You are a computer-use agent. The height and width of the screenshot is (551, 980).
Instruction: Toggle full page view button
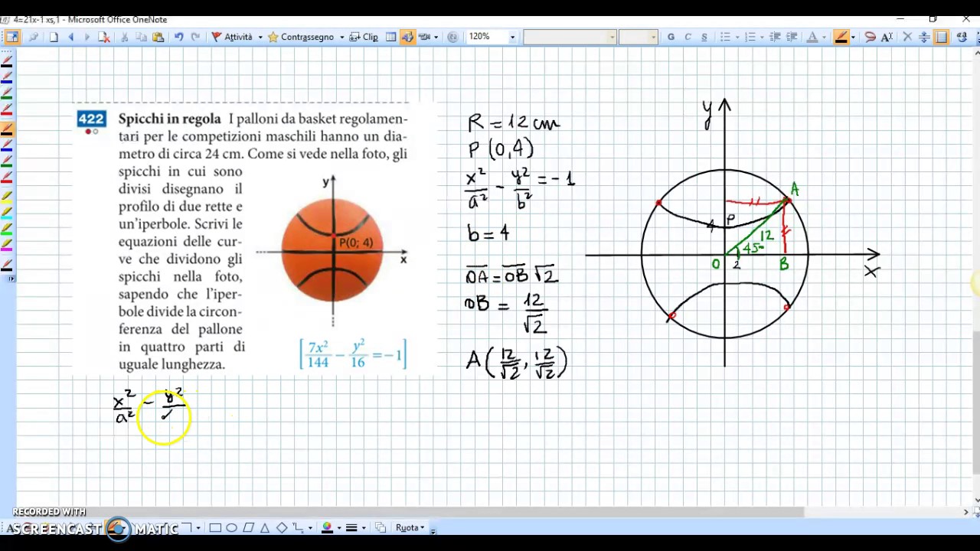click(12, 37)
